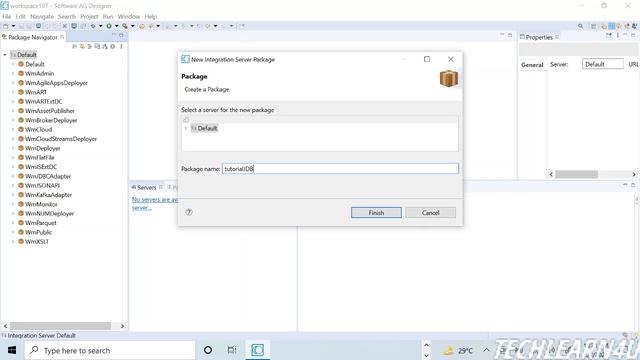The width and height of the screenshot is (640, 360).
Task: Collapse the Default server root node
Action: coord(5,55)
